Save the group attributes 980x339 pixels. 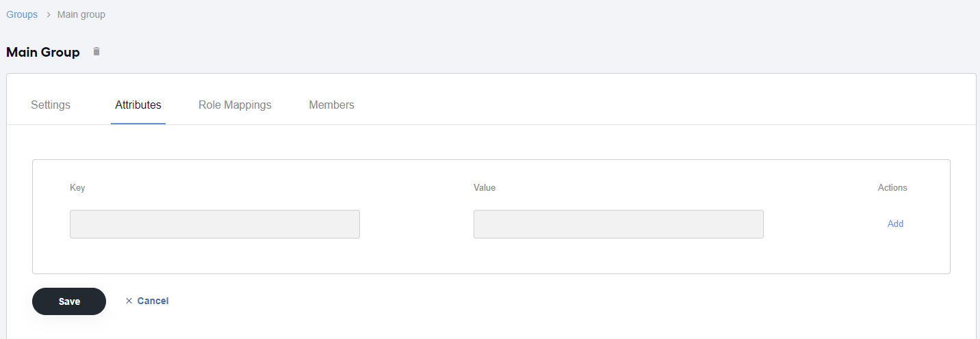(x=69, y=301)
